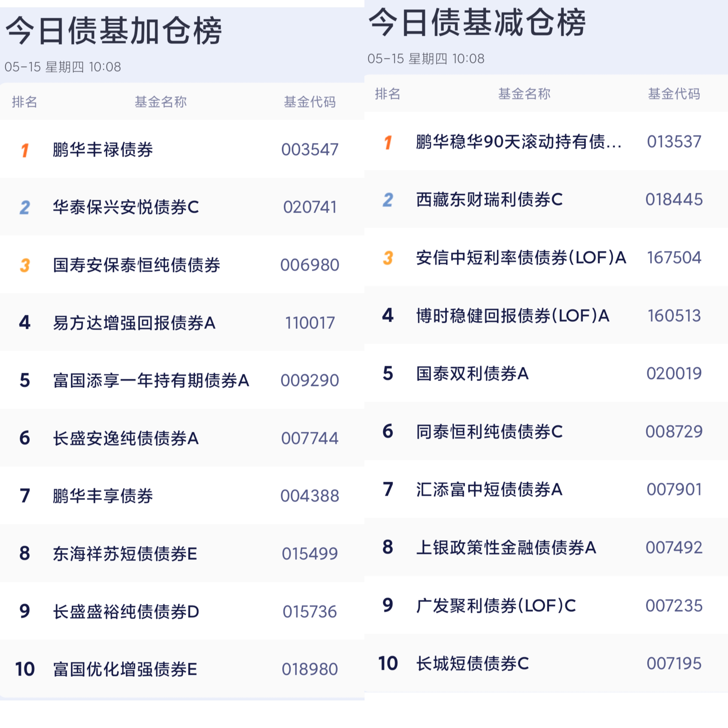728x728 pixels.
Task: Click yellow rank 3 icon in 减仓榜
Action: 388,258
